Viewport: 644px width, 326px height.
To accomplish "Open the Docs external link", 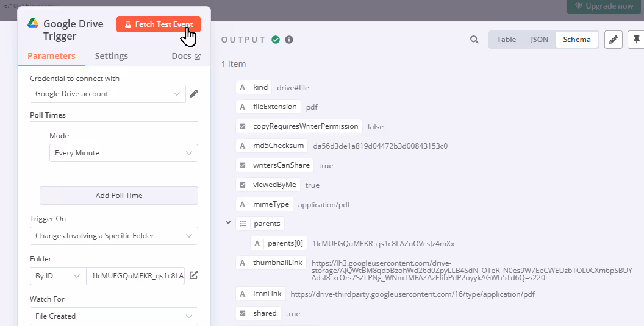I will coord(186,56).
